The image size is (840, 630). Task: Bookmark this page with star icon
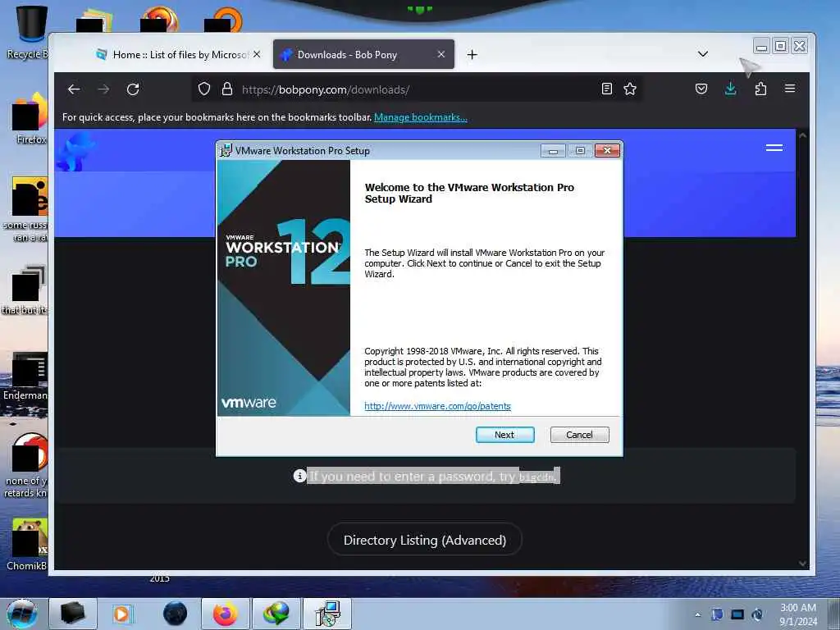[x=630, y=89]
